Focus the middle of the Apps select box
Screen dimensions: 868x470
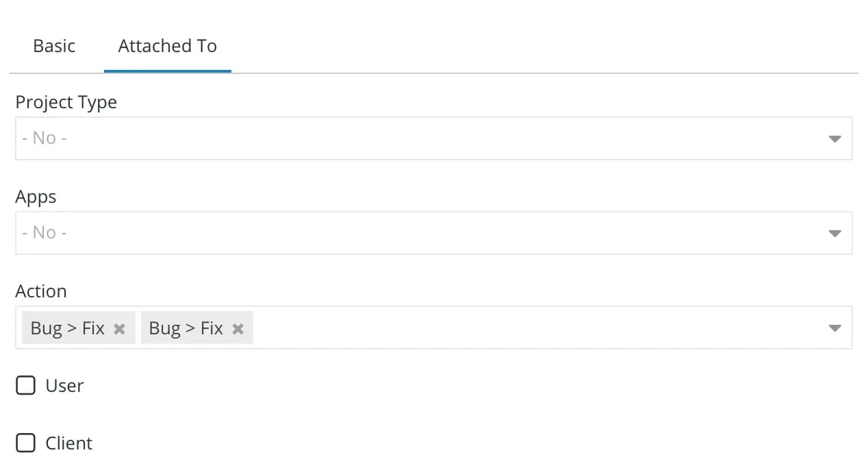tap(434, 233)
